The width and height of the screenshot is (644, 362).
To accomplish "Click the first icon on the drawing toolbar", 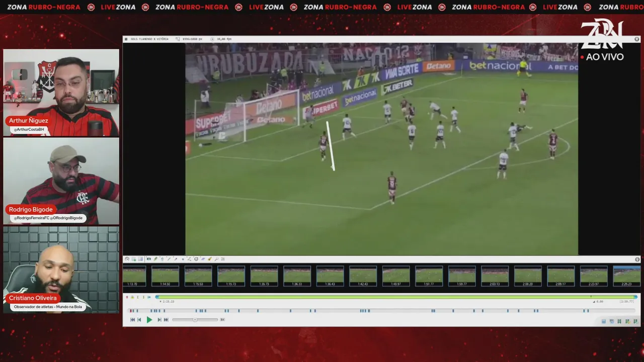I will [127, 259].
